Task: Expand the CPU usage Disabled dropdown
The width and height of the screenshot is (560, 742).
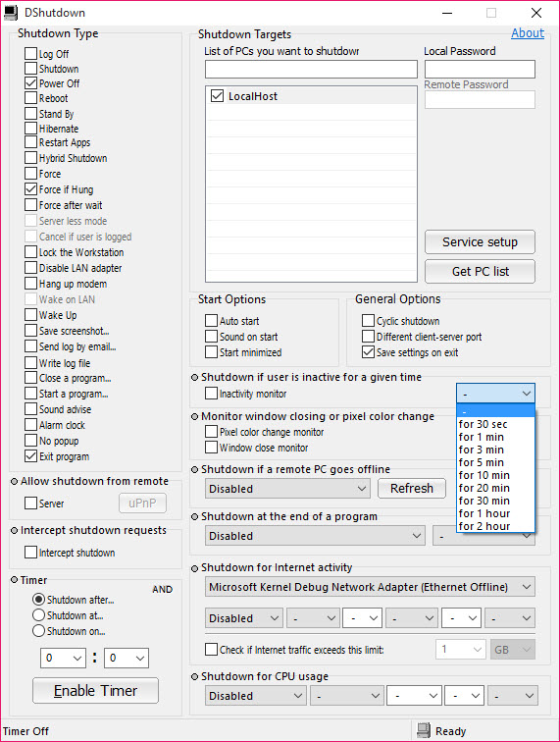Action: (255, 696)
